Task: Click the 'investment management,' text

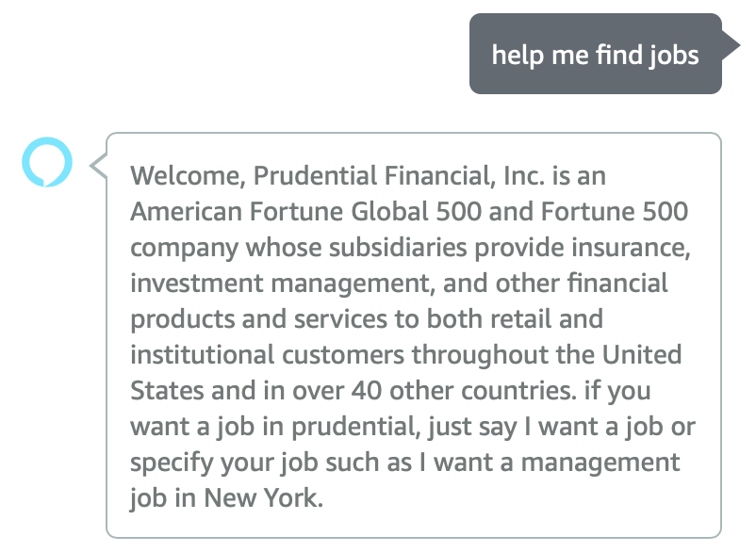Action: pyautogui.click(x=283, y=284)
